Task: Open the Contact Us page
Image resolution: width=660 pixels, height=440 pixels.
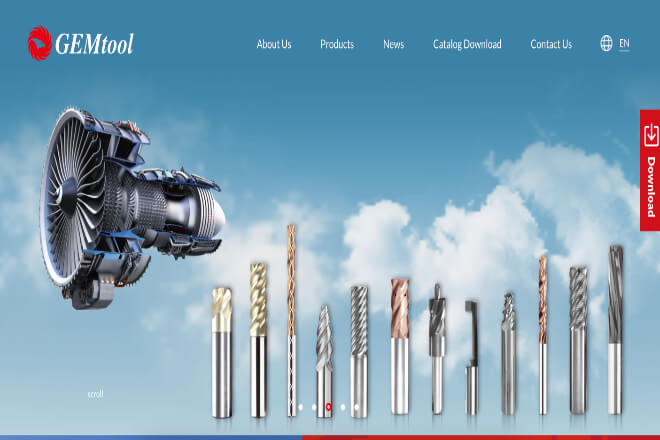Action: [x=551, y=44]
